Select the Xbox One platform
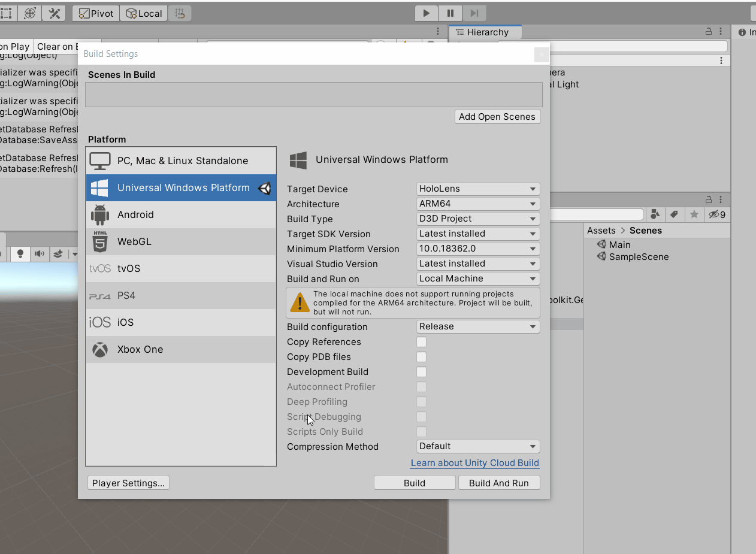This screenshot has width=756, height=554. (x=181, y=349)
